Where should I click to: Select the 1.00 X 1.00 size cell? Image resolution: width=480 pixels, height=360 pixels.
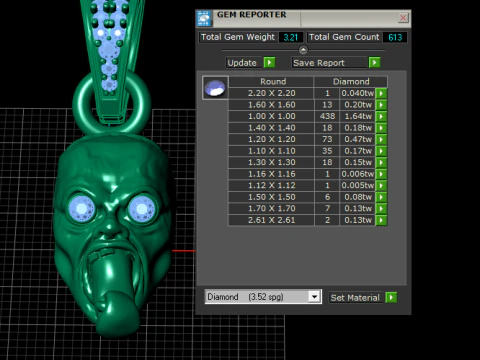(271, 116)
